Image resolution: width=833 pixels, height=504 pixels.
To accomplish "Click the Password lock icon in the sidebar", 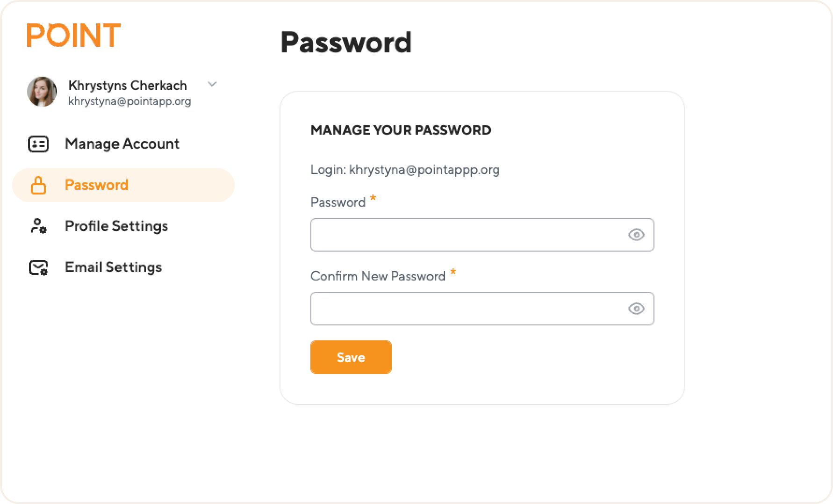I will coord(38,185).
